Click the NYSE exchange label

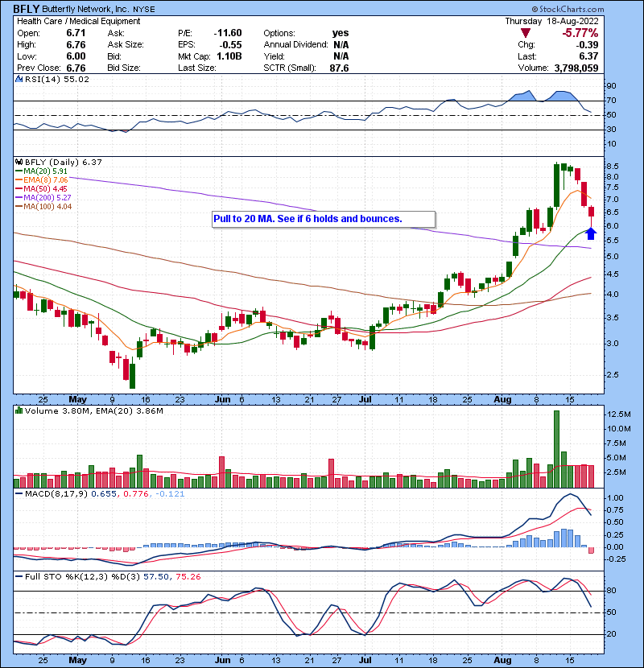144,10
